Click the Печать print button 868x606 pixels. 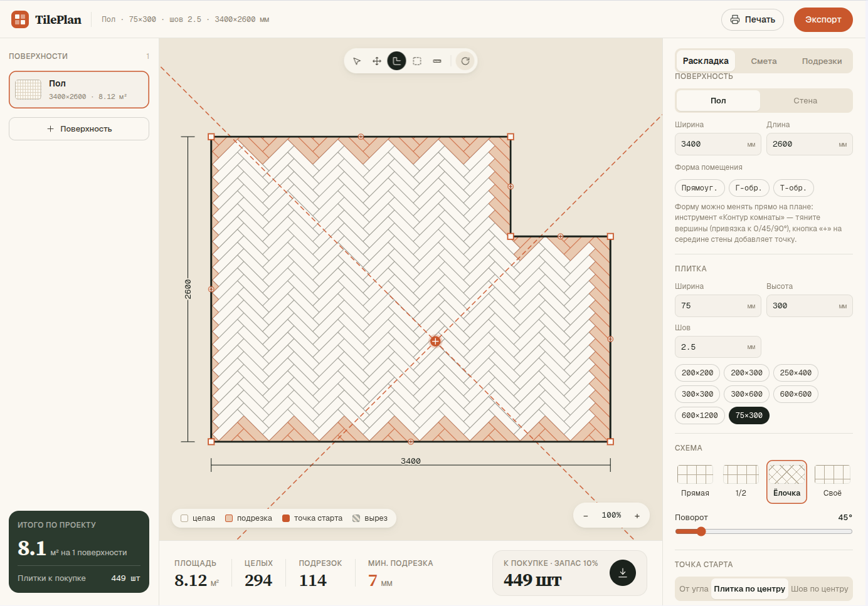753,19
